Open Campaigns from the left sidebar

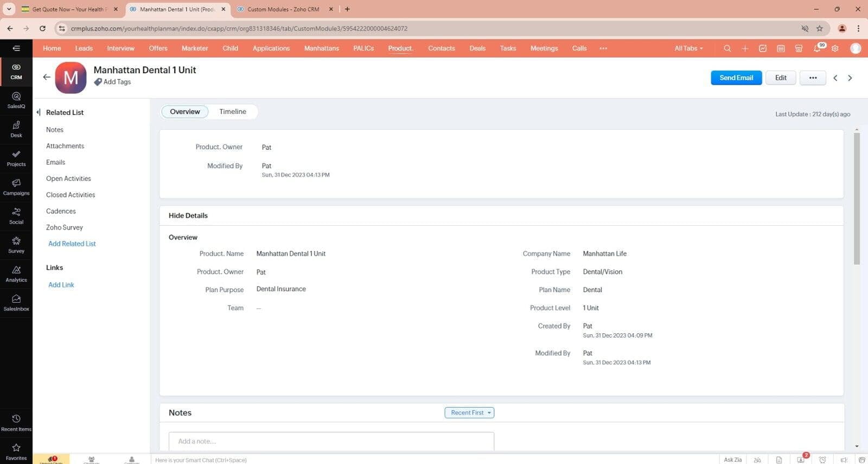coord(16,187)
